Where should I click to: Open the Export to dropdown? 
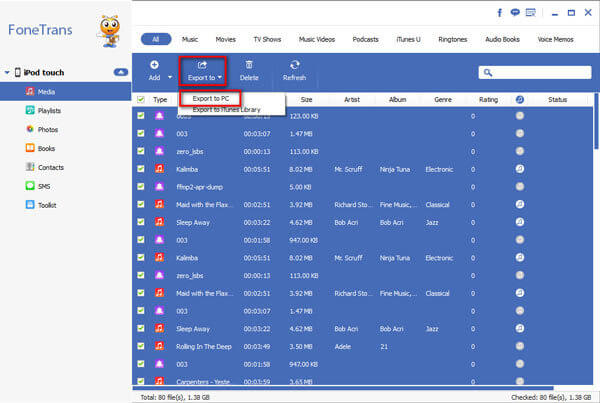coord(203,71)
